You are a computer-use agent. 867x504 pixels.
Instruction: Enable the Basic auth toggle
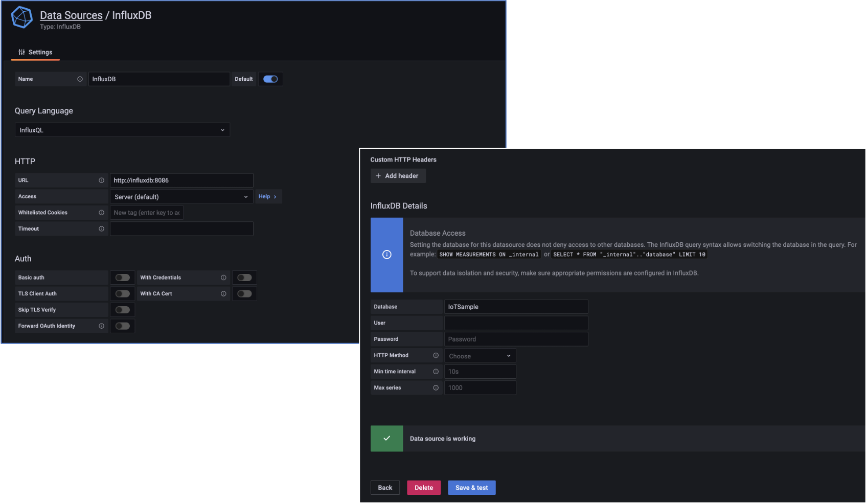[123, 278]
